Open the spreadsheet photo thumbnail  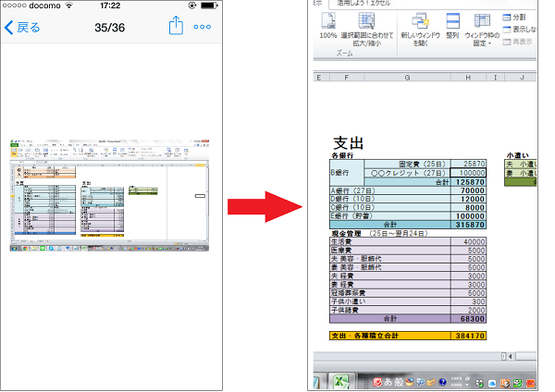tap(107, 196)
